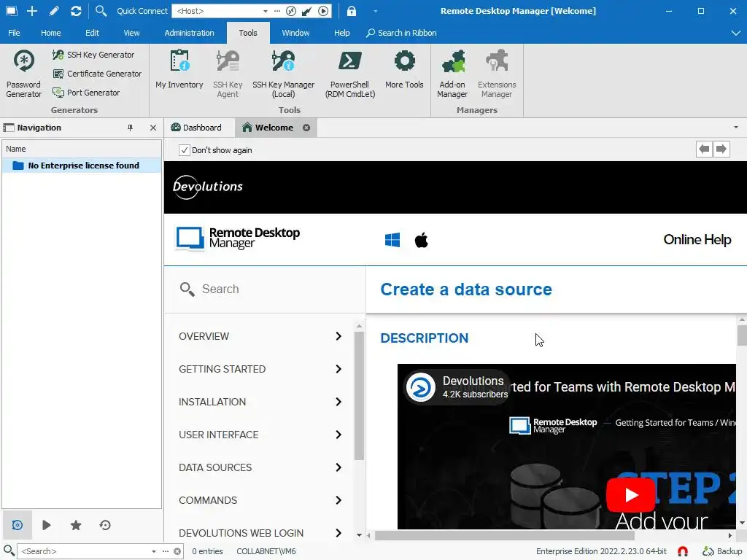Click the Devolutions logo
This screenshot has width=747, height=560.
(x=208, y=186)
